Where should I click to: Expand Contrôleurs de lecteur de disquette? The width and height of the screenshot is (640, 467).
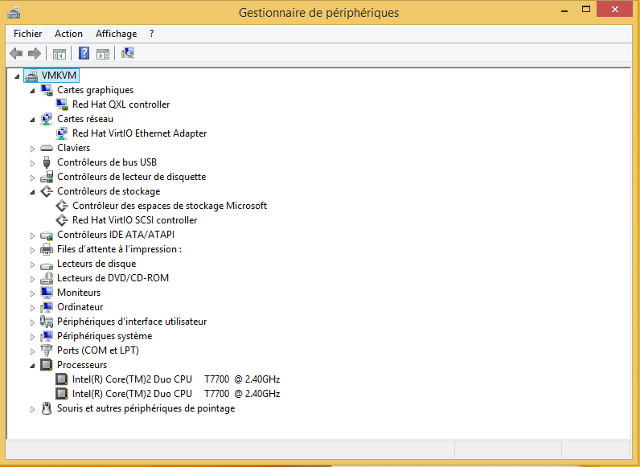pos(33,178)
